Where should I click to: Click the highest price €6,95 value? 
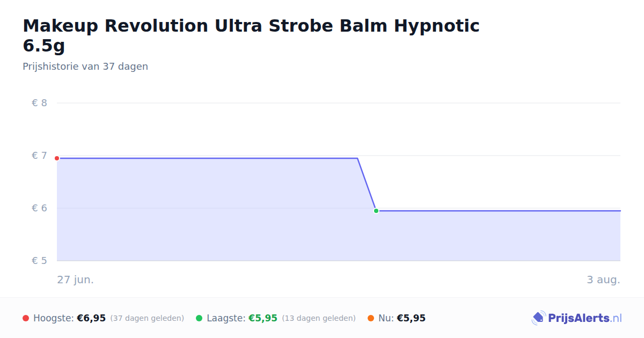tap(91, 318)
